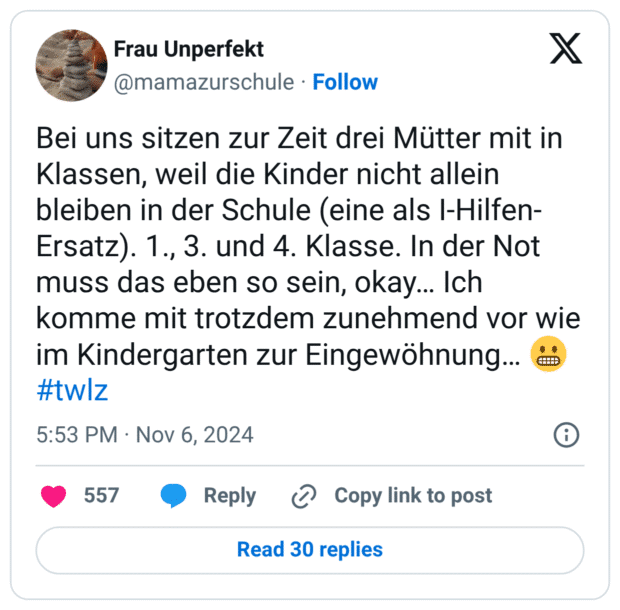This screenshot has height=610, width=620.
Task: Click the heart icon to like the post
Action: coord(54,496)
